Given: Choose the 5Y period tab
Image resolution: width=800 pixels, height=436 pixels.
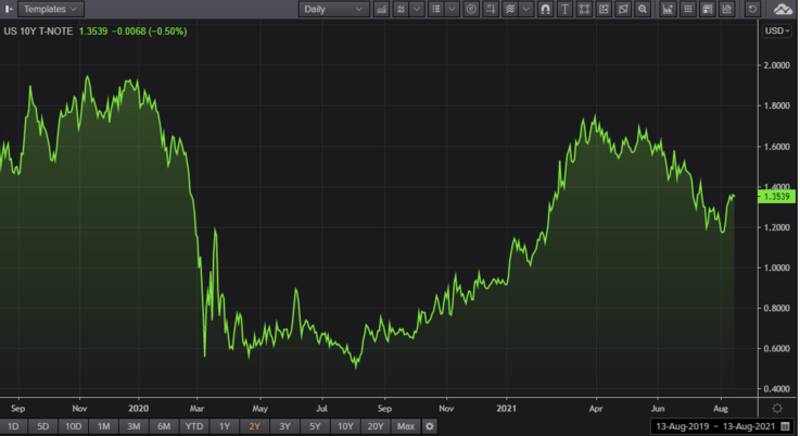Looking at the screenshot, I should tap(315, 427).
